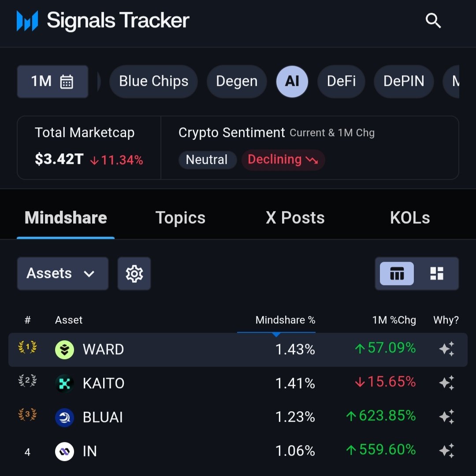Click the Signals Tracker logo icon
The height and width of the screenshot is (476, 476).
(x=27, y=21)
